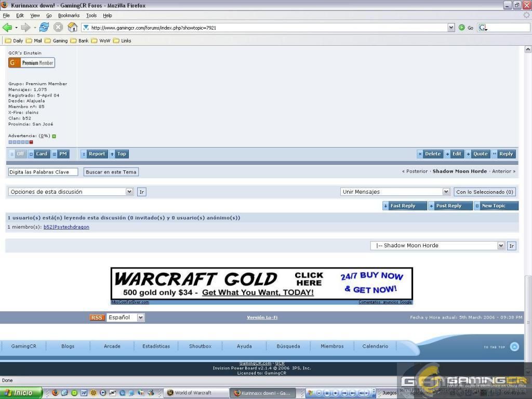
Task: Launch Microsoft Word from quick launch
Action: [x=84, y=393]
